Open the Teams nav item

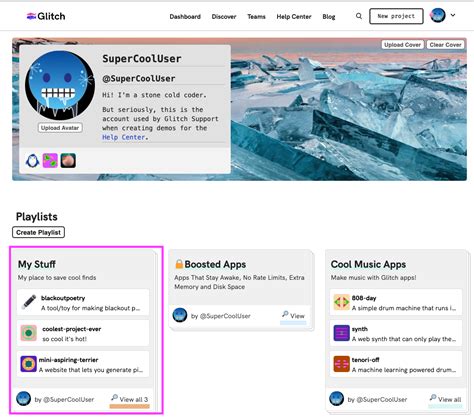pos(256,17)
